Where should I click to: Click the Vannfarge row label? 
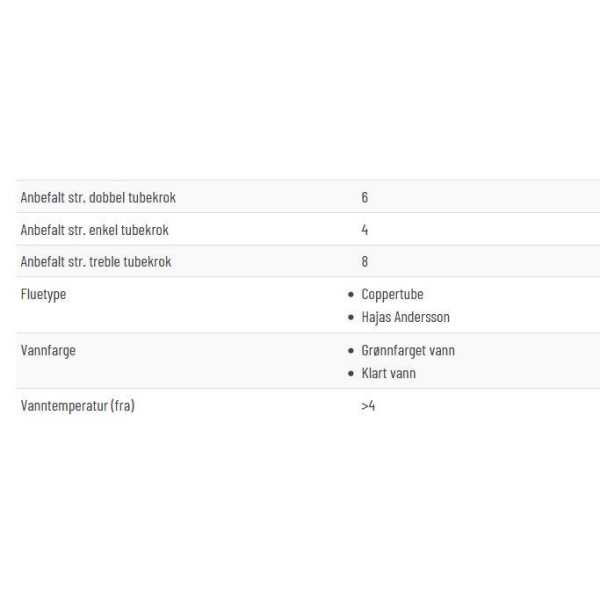(48, 351)
